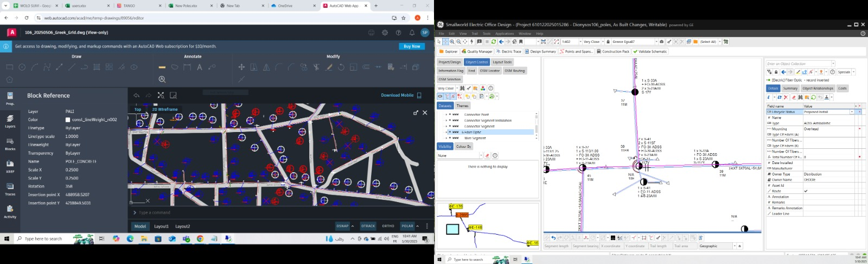Image resolution: width=868 pixels, height=264 pixels.
Task: Open the Object Relationships tab
Action: pos(818,88)
